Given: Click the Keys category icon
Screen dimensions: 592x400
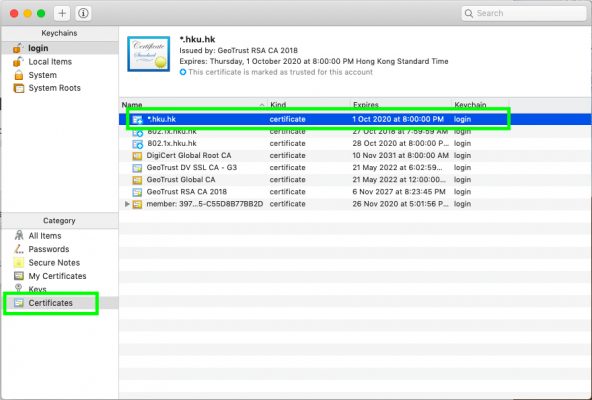Looking at the screenshot, I should (x=18, y=289).
